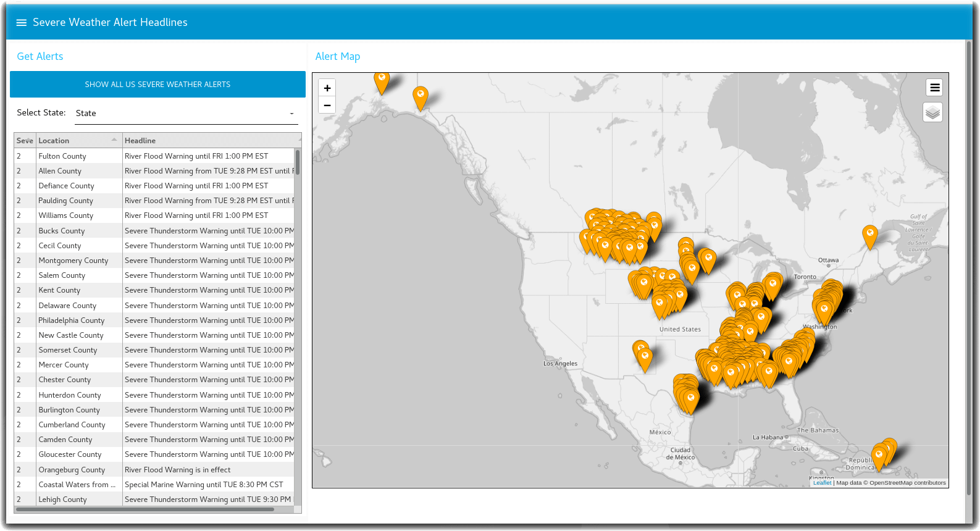Click the alert marker near Dominican Republic
This screenshot has height=531, width=980.
[x=879, y=458]
